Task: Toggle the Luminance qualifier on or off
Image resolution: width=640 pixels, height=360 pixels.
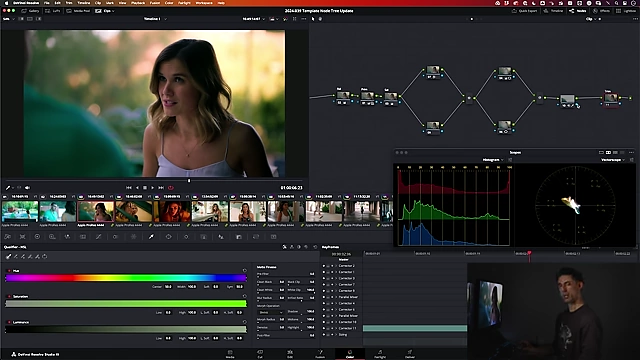Action: tap(9, 322)
